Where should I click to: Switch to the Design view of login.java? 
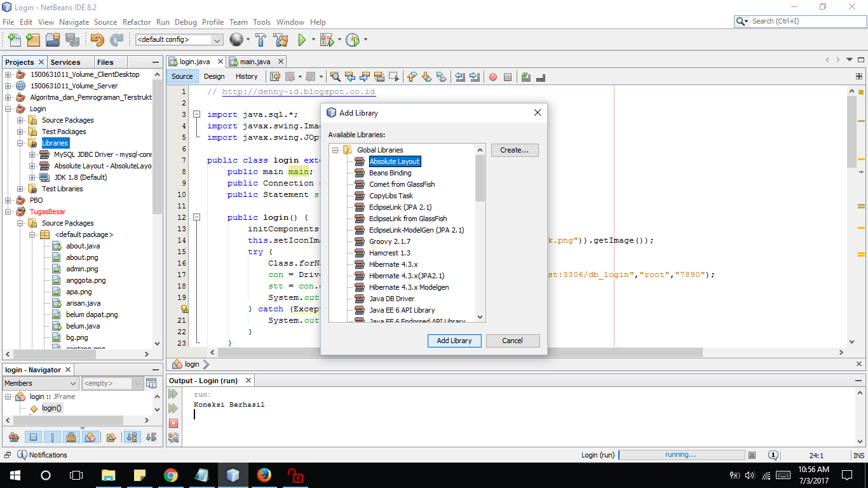pyautogui.click(x=214, y=76)
